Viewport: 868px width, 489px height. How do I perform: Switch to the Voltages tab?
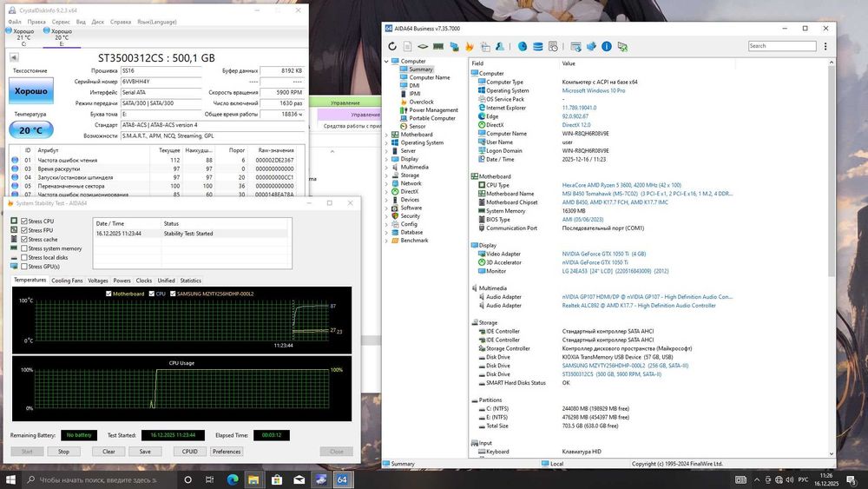point(98,281)
